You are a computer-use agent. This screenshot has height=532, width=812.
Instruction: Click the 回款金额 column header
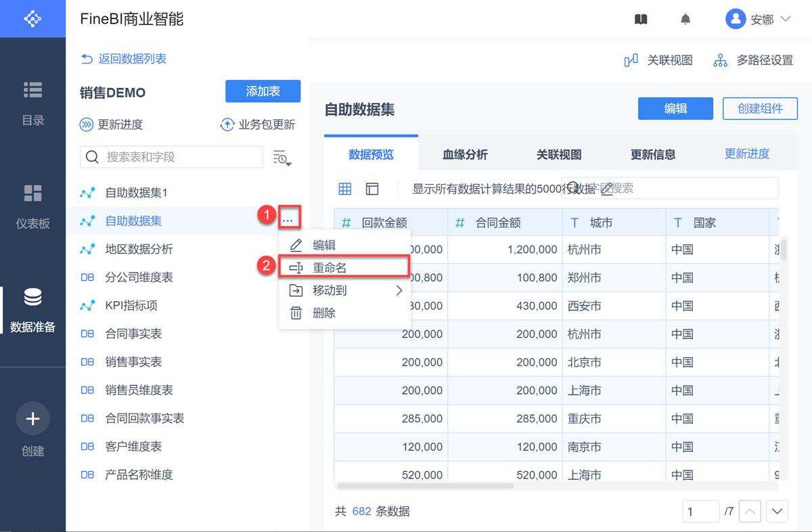(390, 222)
